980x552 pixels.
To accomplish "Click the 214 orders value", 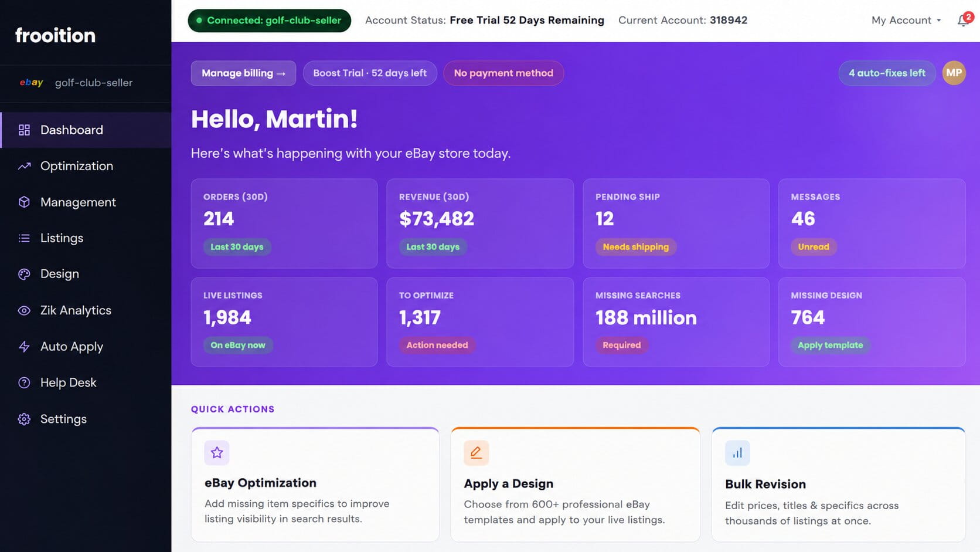I will (x=219, y=219).
